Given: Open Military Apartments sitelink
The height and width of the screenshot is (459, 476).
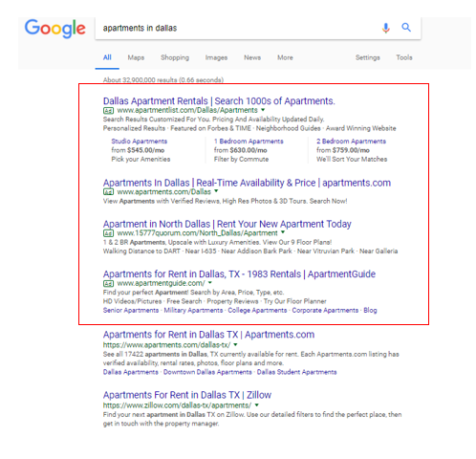Looking at the screenshot, I should (193, 311).
